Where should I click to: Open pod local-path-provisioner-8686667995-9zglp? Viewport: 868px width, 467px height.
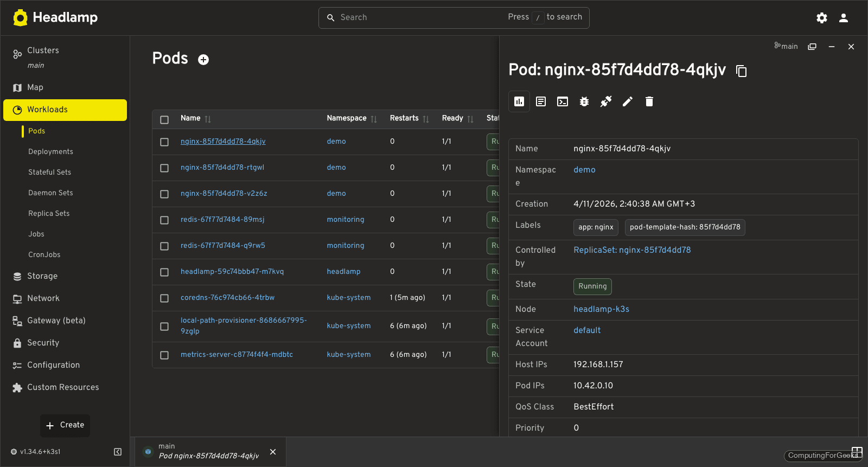pos(244,326)
